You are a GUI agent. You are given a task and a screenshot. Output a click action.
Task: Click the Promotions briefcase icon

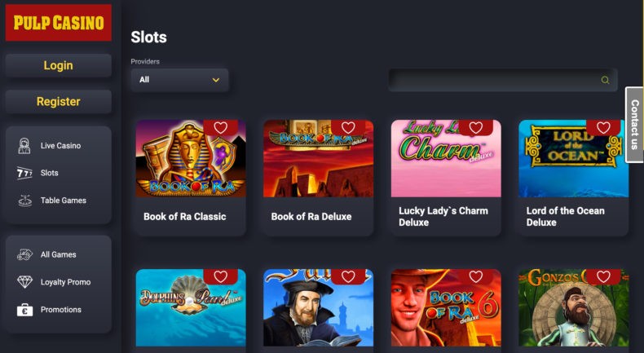click(x=24, y=310)
